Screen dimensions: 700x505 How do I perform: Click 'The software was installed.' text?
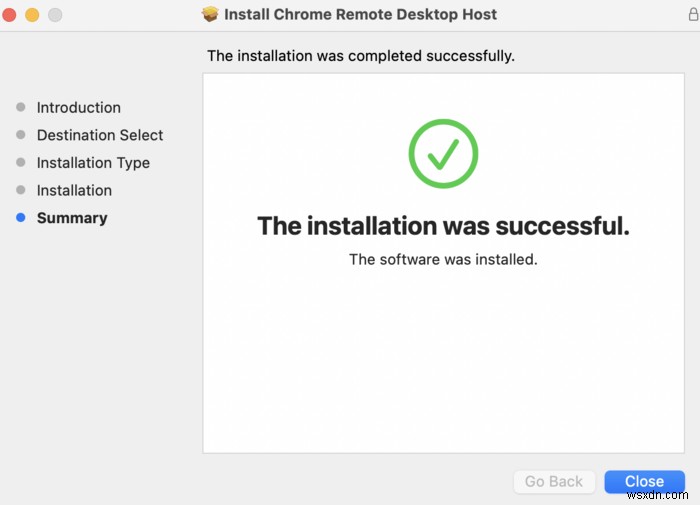tap(443, 259)
